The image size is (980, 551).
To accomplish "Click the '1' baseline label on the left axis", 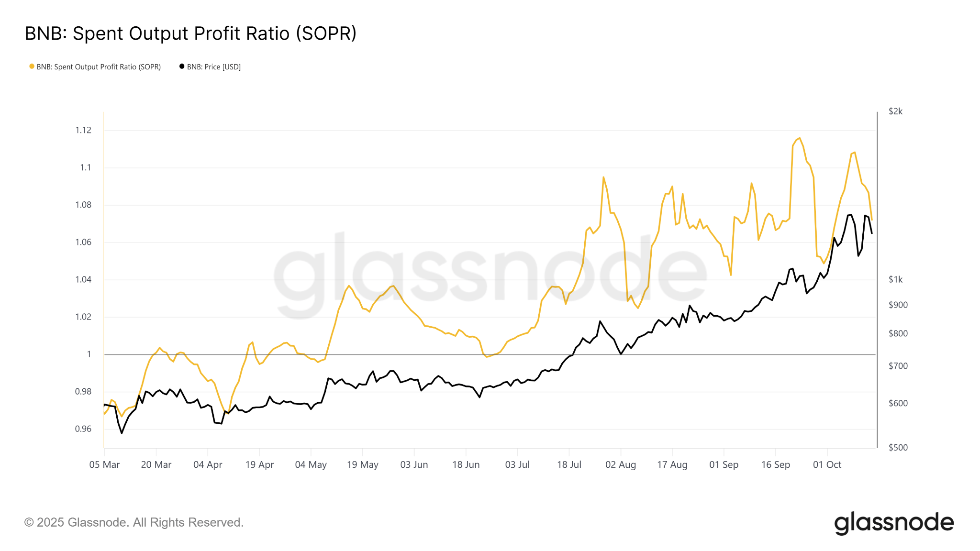I will point(89,354).
